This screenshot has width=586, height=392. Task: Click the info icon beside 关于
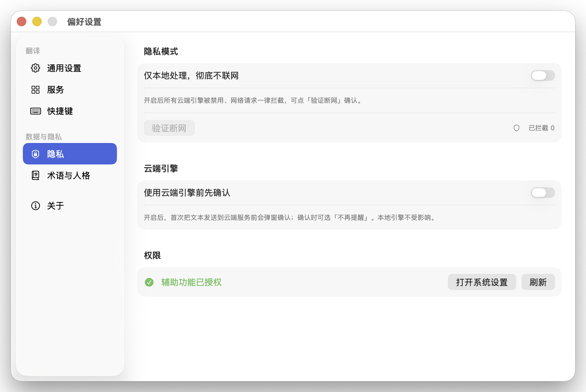pos(35,206)
